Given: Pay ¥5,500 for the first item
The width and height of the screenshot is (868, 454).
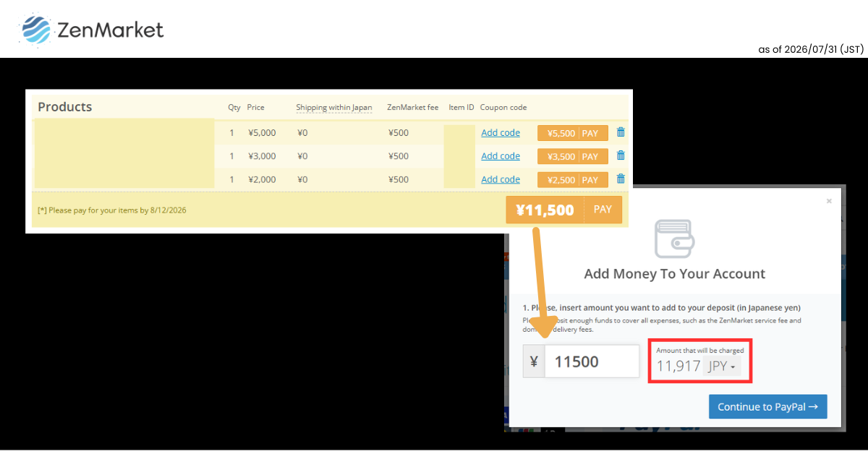Looking at the screenshot, I should (573, 133).
